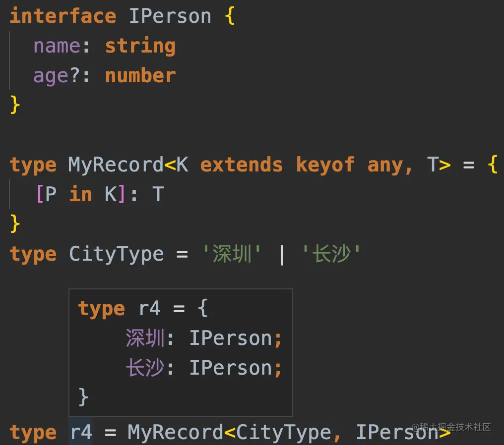
Task: Click IPerson after 深圳 in the tooltip
Action: pyautogui.click(x=231, y=338)
